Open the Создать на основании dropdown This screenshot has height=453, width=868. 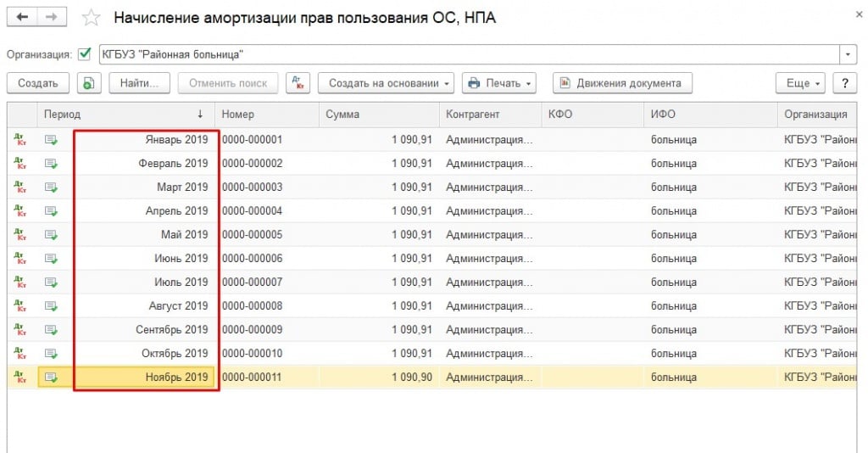[386, 83]
